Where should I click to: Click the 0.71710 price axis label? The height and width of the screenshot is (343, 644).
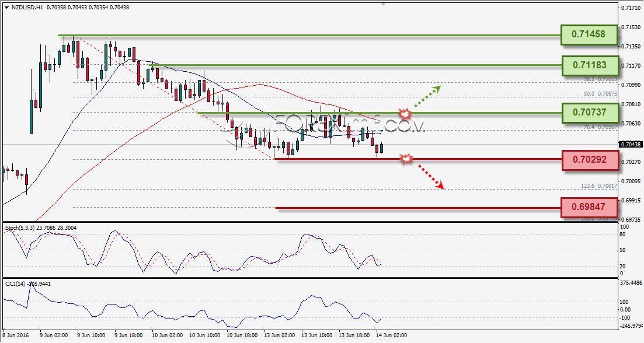[631, 8]
